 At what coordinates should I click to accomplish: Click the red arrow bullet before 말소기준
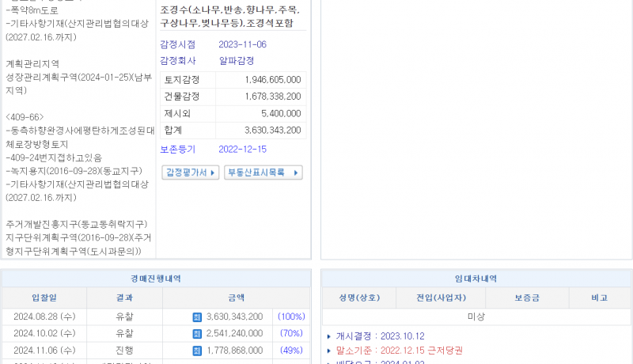click(329, 350)
